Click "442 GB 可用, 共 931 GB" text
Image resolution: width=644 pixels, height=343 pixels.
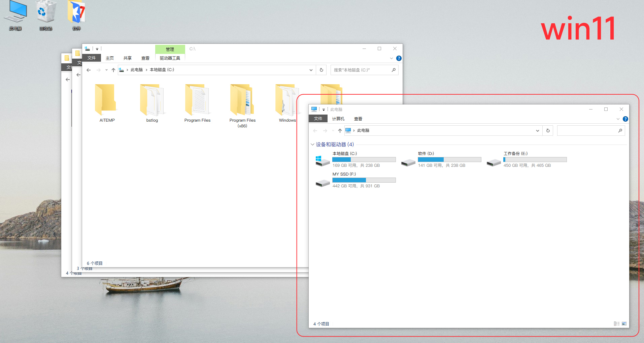[x=356, y=186]
